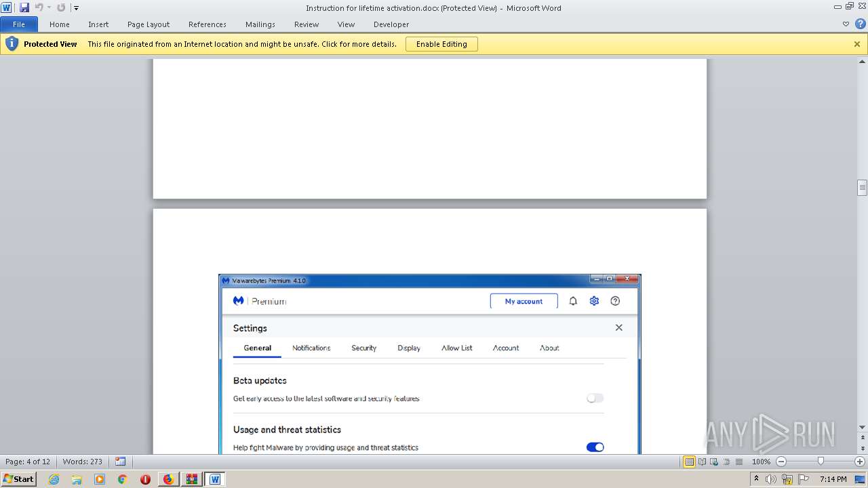
Task: Click the Protected View shield icon
Action: click(12, 44)
